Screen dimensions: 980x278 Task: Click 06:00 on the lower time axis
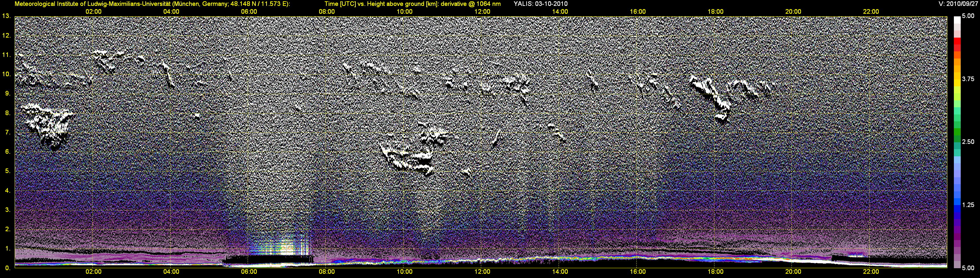pyautogui.click(x=249, y=272)
